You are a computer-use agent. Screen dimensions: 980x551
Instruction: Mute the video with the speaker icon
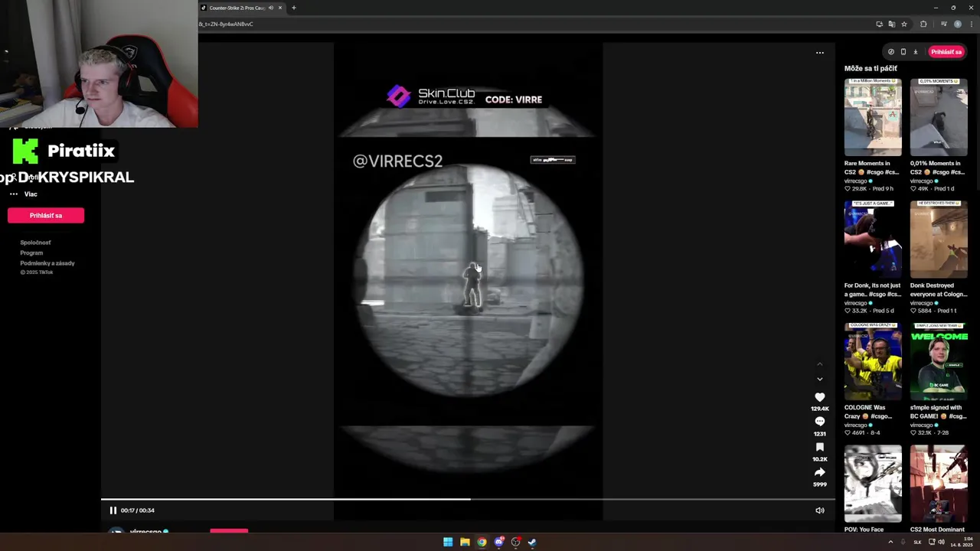(819, 510)
